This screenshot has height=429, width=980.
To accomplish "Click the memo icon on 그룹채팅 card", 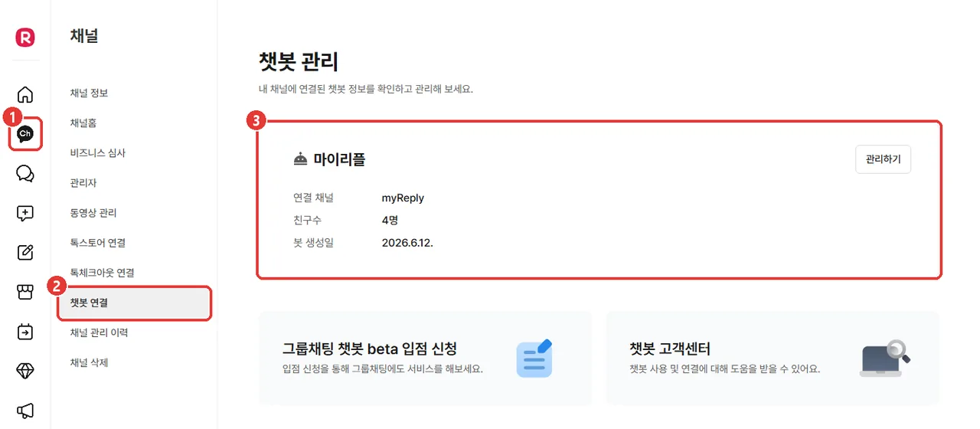I will 534,358.
